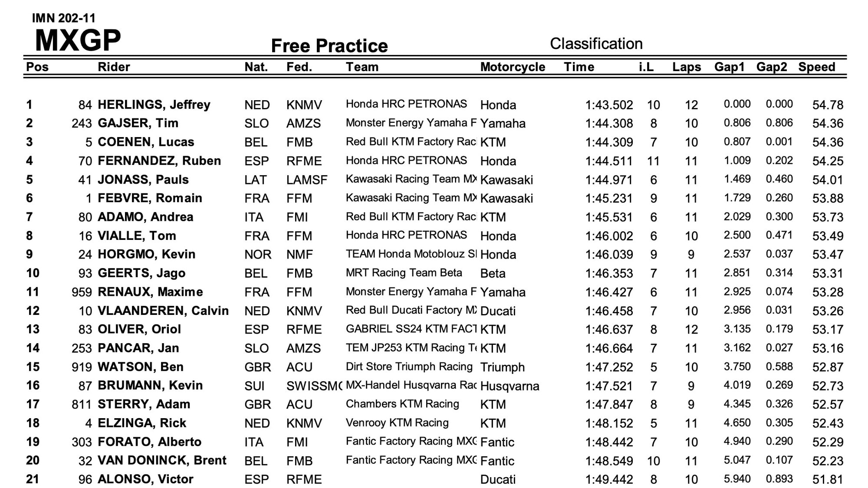Screen dimensions: 868x488
Task: Click rider COENEN, Lucas
Action: [146, 142]
